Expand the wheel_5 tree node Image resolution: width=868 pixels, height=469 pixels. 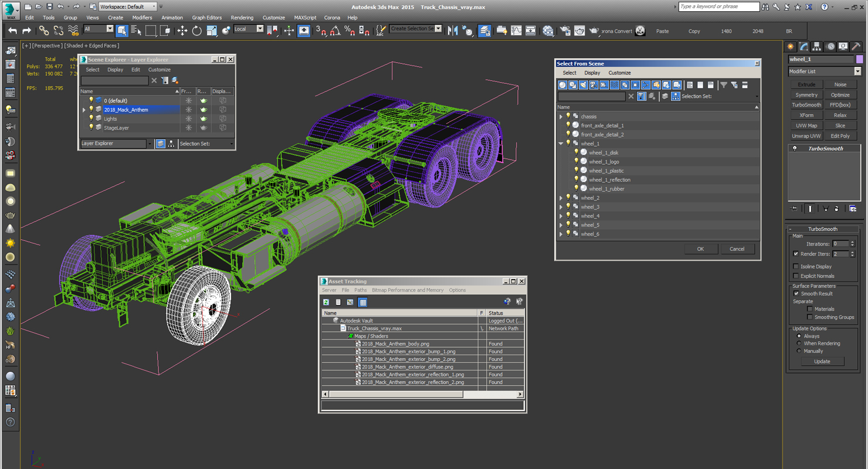[561, 225]
